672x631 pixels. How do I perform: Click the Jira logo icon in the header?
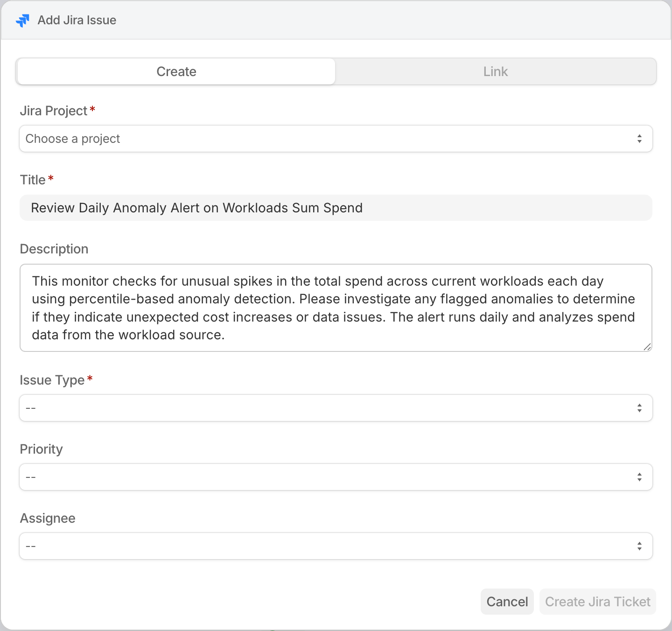click(x=22, y=21)
